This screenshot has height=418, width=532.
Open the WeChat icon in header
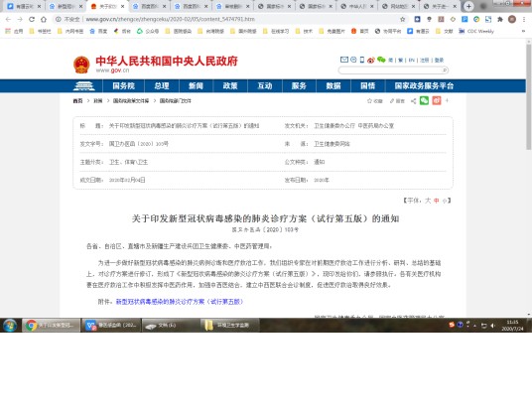click(x=381, y=60)
